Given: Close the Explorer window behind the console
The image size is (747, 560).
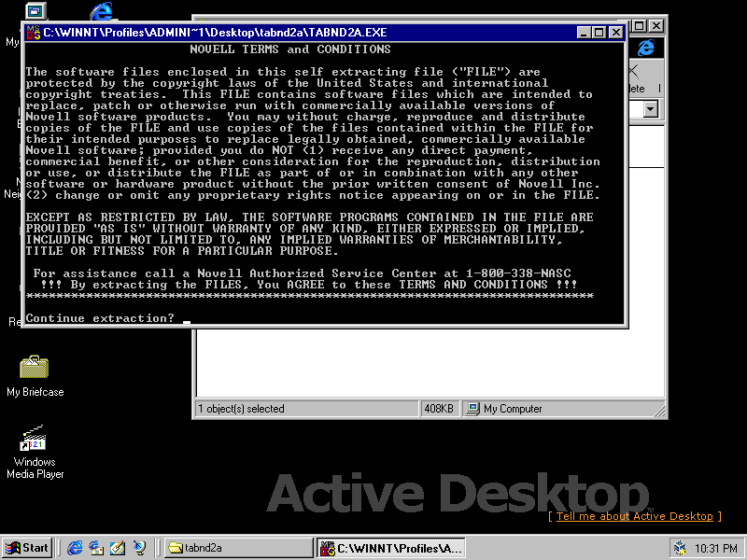Looking at the screenshot, I should click(x=656, y=26).
